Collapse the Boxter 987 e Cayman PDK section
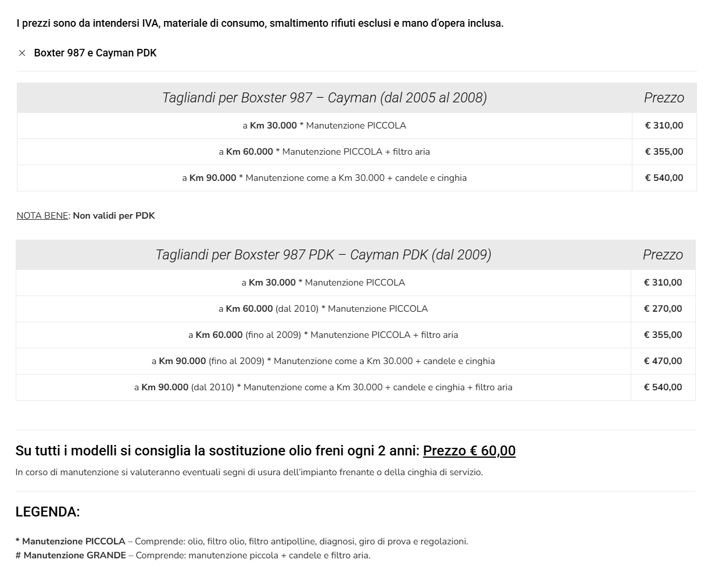Viewport: 708px width, 588px height. (x=95, y=53)
